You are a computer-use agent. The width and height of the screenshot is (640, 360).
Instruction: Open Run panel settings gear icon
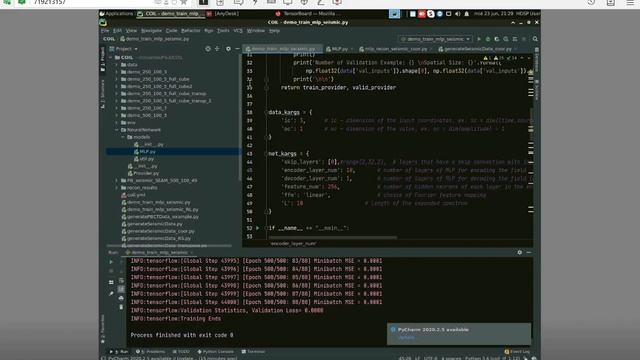click(x=520, y=252)
